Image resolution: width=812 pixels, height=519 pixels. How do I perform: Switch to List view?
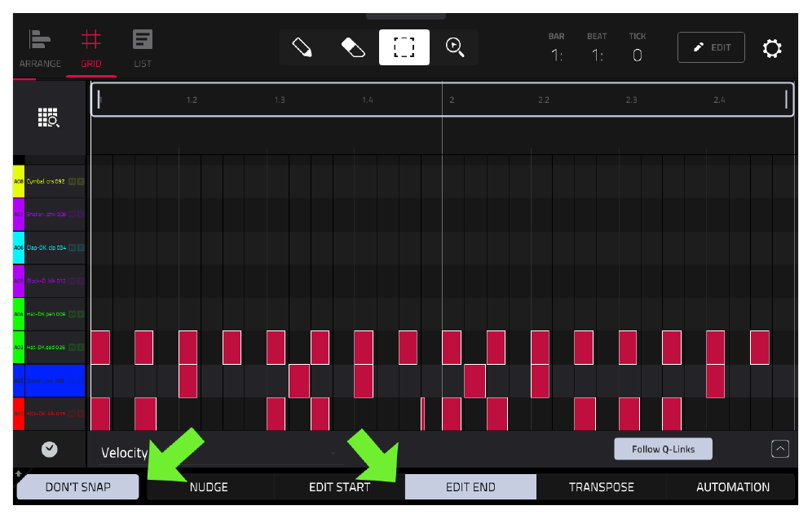click(143, 49)
